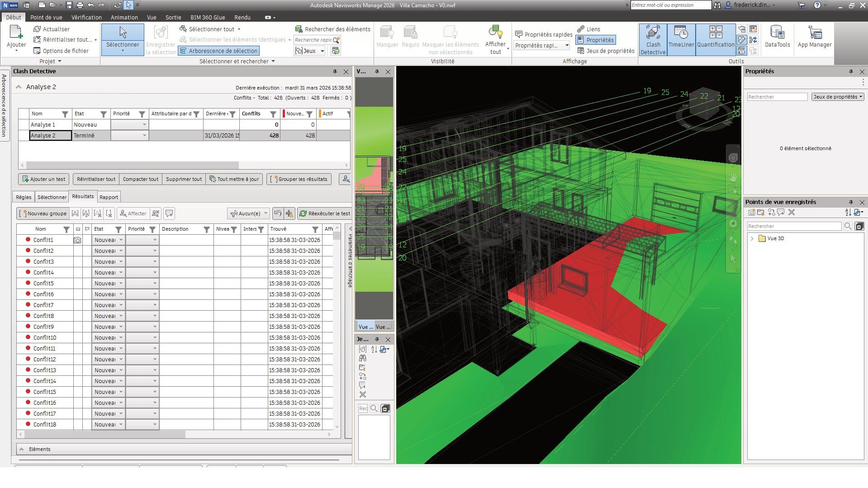Open the Etat dropdown for Conflit1
Screen dimensions: 868x488
pyautogui.click(x=120, y=240)
